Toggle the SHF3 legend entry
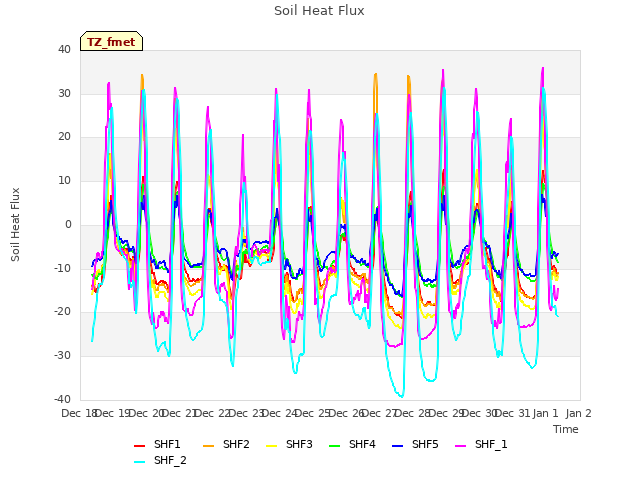This screenshot has height=480, width=640. (x=289, y=444)
